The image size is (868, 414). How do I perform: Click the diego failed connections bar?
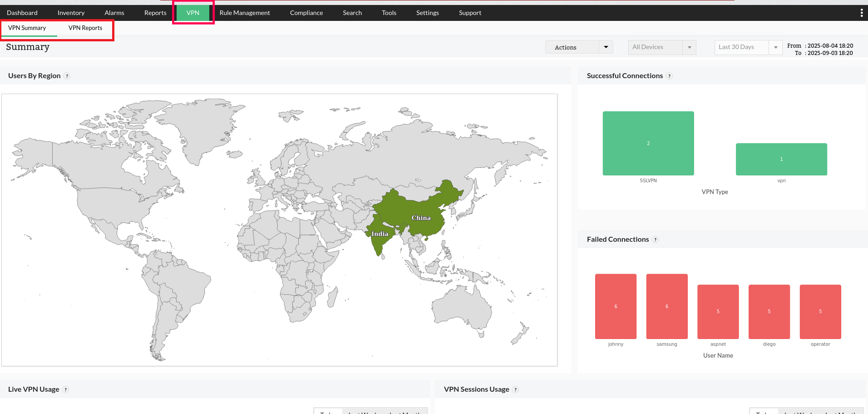pos(769,312)
